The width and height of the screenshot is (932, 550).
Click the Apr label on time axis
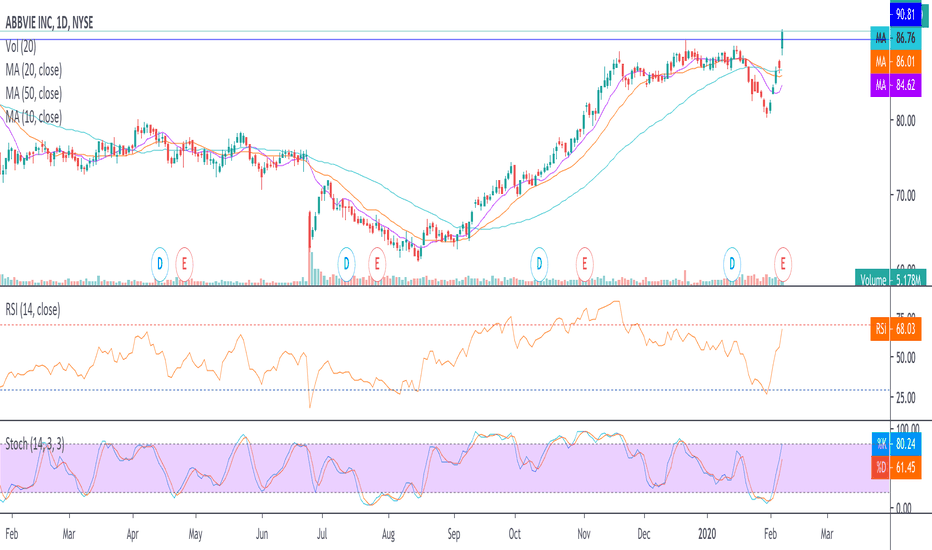pyautogui.click(x=133, y=534)
